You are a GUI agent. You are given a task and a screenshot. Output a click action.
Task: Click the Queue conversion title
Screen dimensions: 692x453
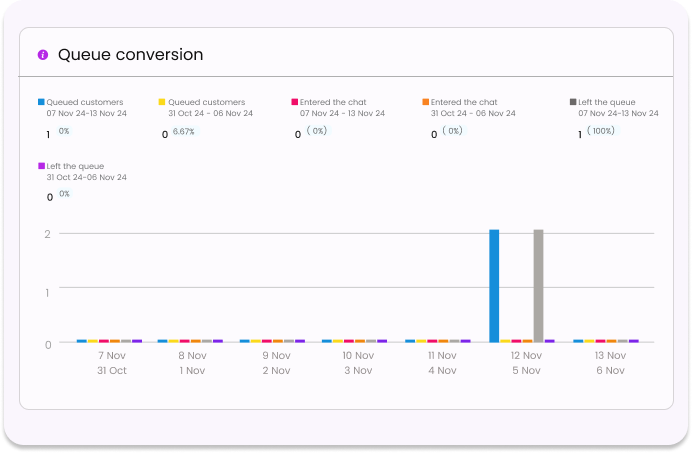coord(130,55)
